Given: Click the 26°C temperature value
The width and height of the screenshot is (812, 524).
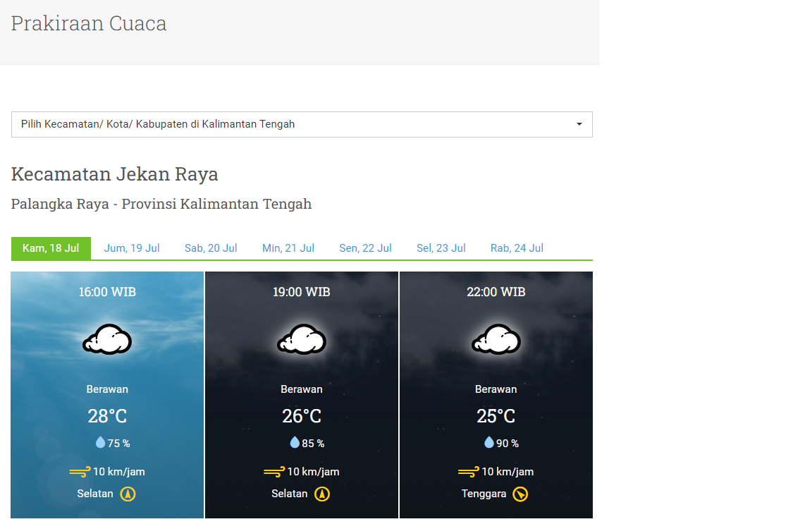Looking at the screenshot, I should click(302, 416).
